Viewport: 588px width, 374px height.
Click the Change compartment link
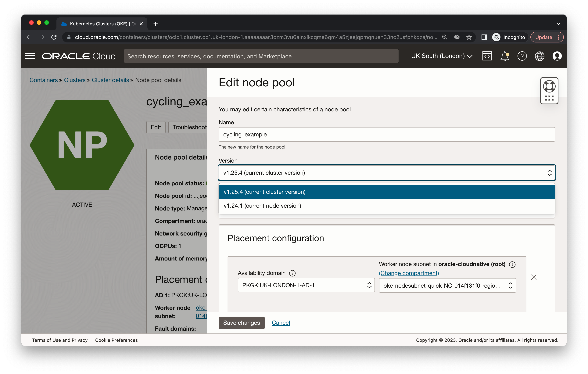[x=409, y=273]
